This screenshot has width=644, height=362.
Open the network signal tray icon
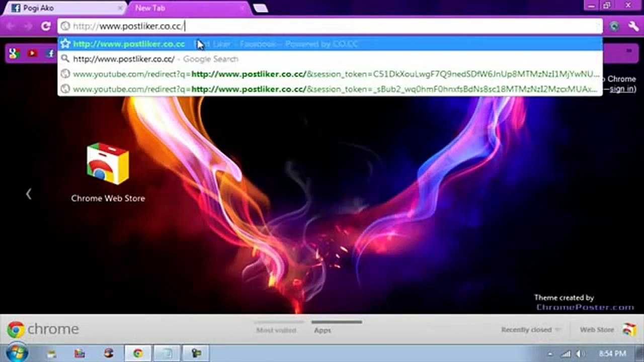point(566,354)
